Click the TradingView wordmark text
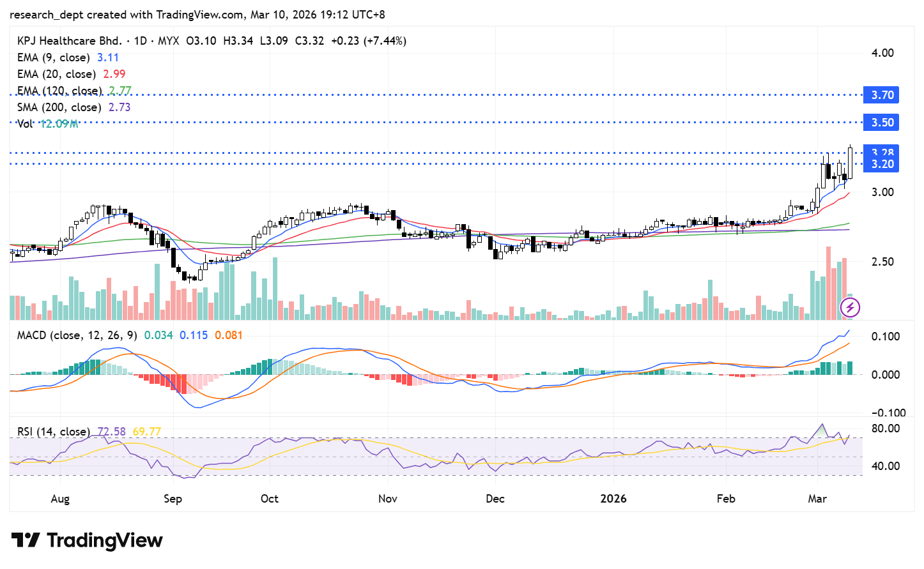Image resolution: width=924 pixels, height=569 pixels. [105, 540]
